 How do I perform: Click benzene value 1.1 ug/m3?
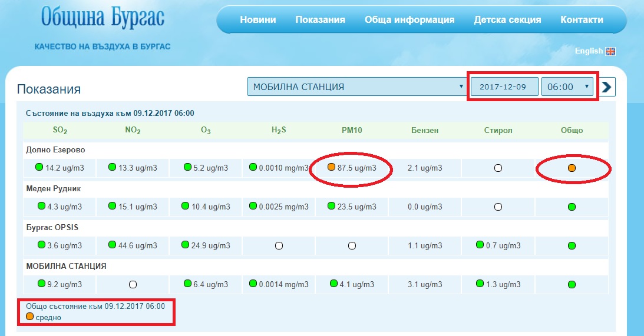coord(425,246)
